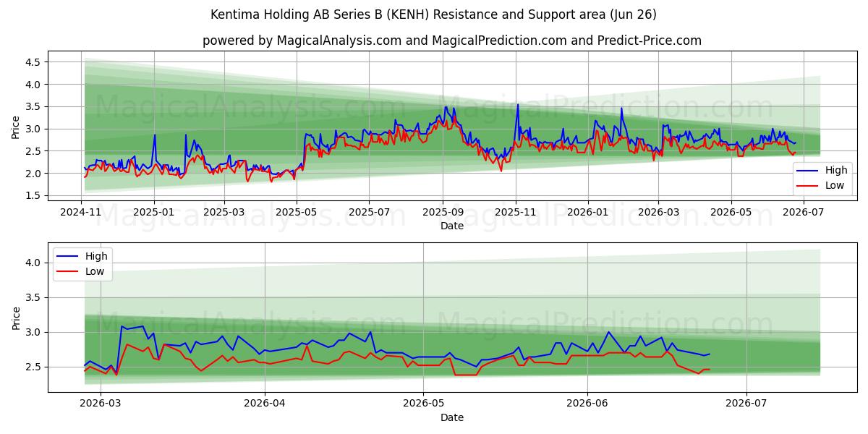Click the chart title mentioning Kentima Holding AB

pyautogui.click(x=433, y=14)
